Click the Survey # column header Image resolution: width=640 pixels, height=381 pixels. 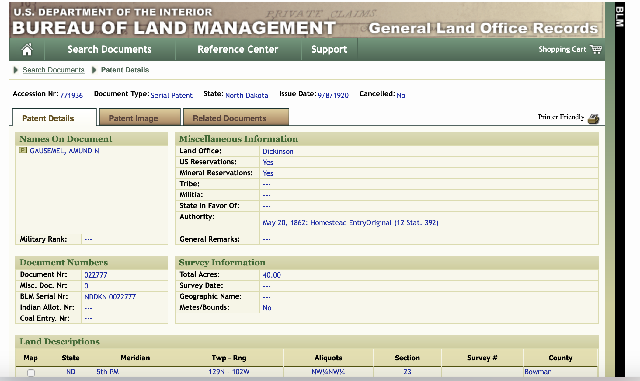[482, 358]
